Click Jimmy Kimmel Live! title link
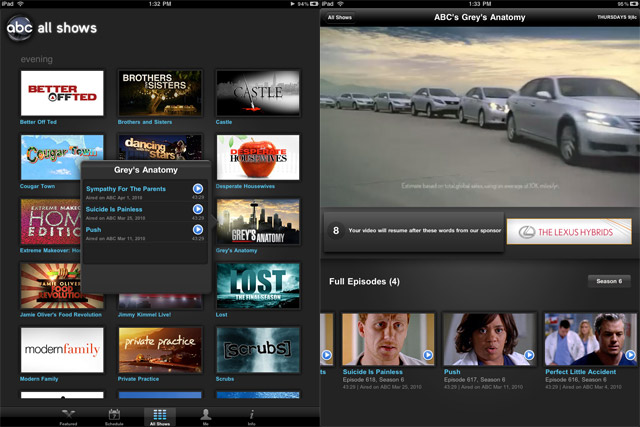The image size is (640, 427). point(144,315)
